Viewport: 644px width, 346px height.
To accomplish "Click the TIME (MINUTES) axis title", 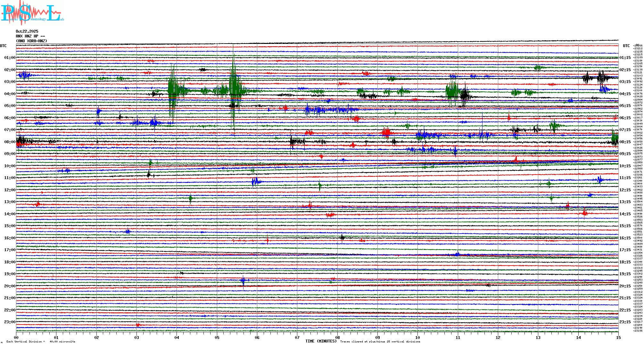I will click(321, 341).
